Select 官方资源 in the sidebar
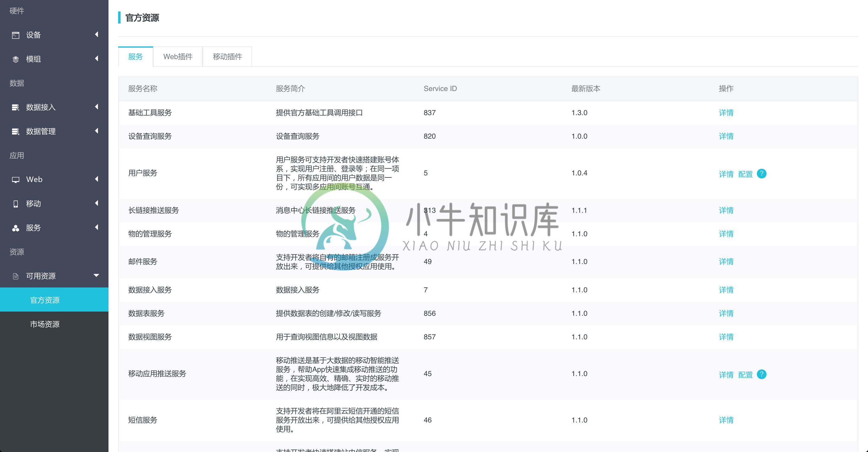The height and width of the screenshot is (452, 868). click(54, 300)
